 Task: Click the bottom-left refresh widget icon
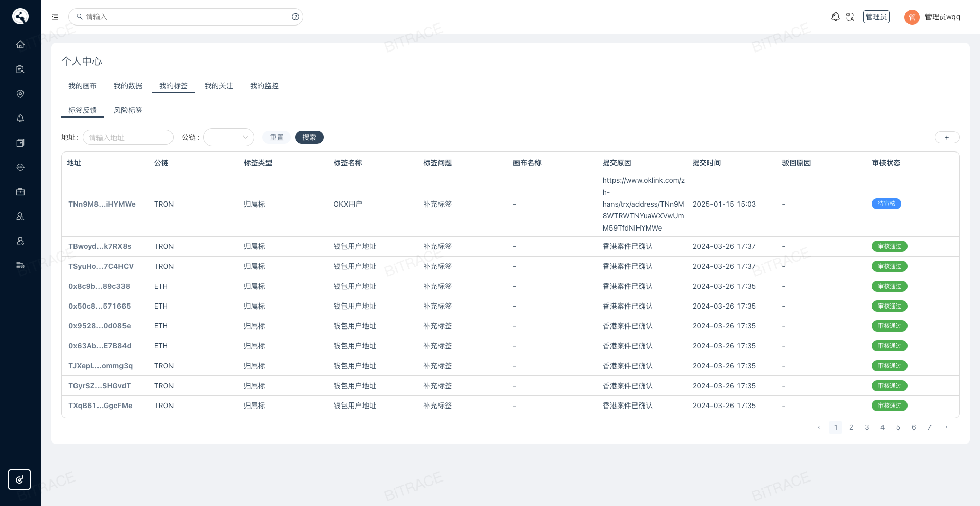pyautogui.click(x=19, y=479)
